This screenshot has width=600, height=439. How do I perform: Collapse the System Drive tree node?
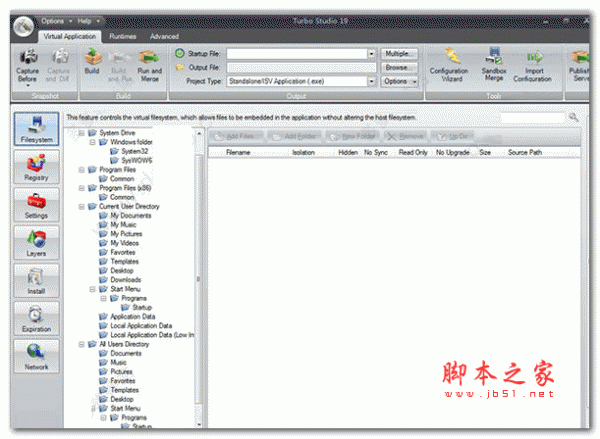[x=82, y=133]
